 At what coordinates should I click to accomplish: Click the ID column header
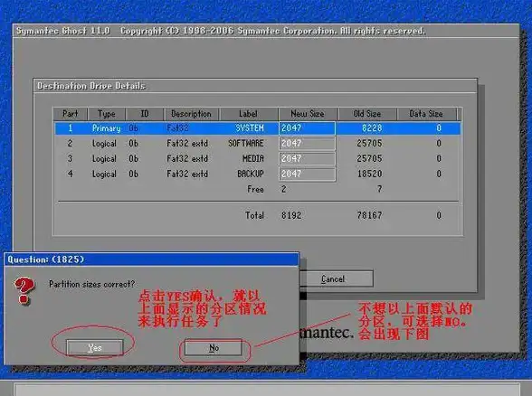145,114
